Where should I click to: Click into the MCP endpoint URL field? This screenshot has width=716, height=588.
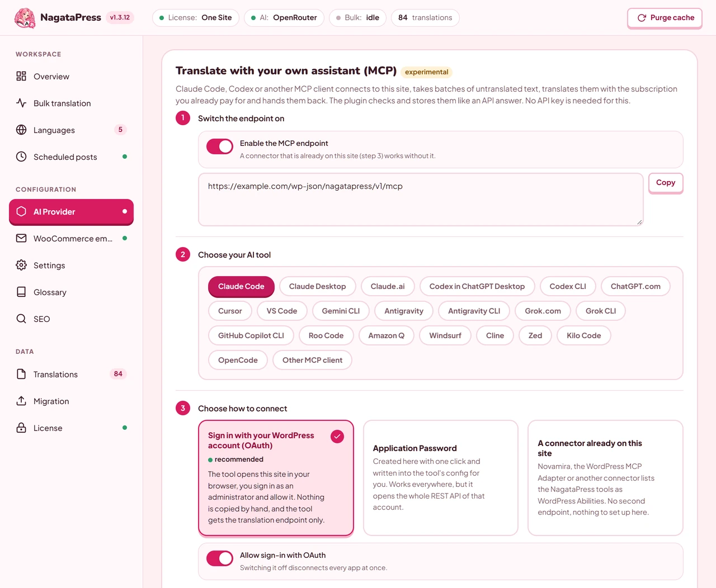421,200
